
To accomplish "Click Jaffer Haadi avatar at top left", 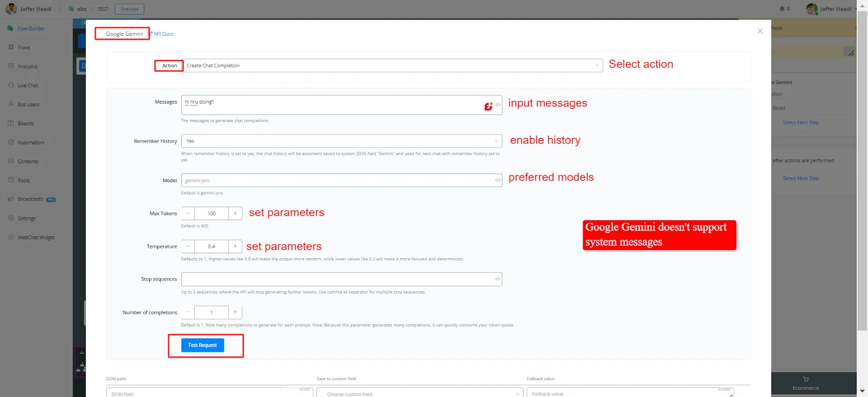I will (x=11, y=9).
